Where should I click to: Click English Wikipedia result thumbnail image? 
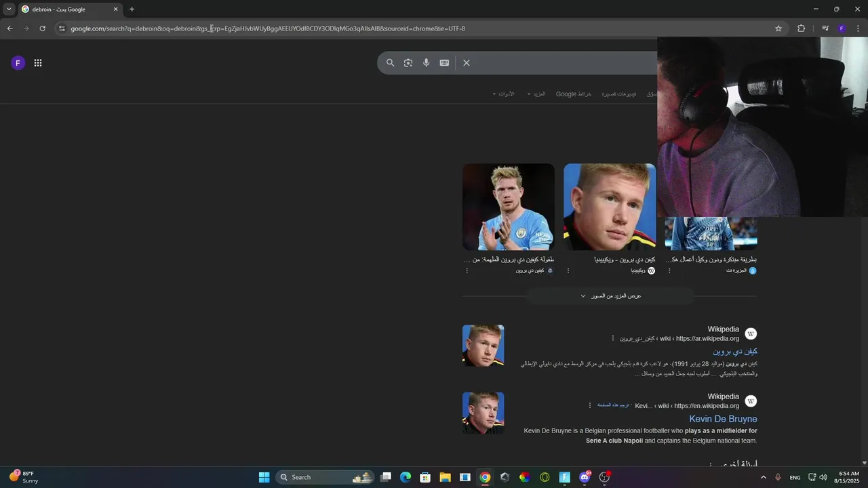coord(483,413)
